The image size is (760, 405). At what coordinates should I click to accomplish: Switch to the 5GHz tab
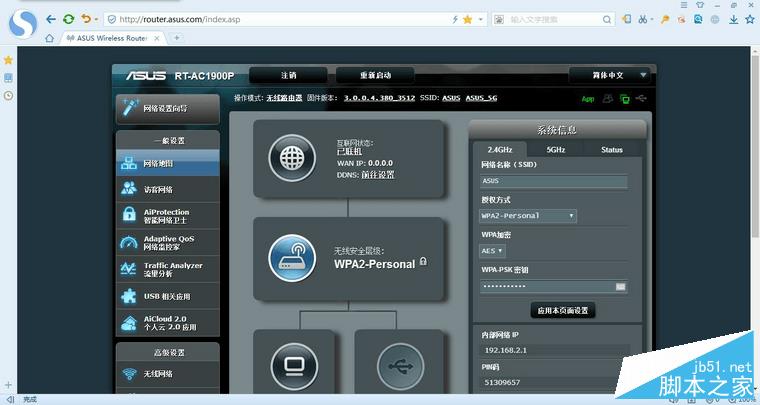[x=555, y=150]
